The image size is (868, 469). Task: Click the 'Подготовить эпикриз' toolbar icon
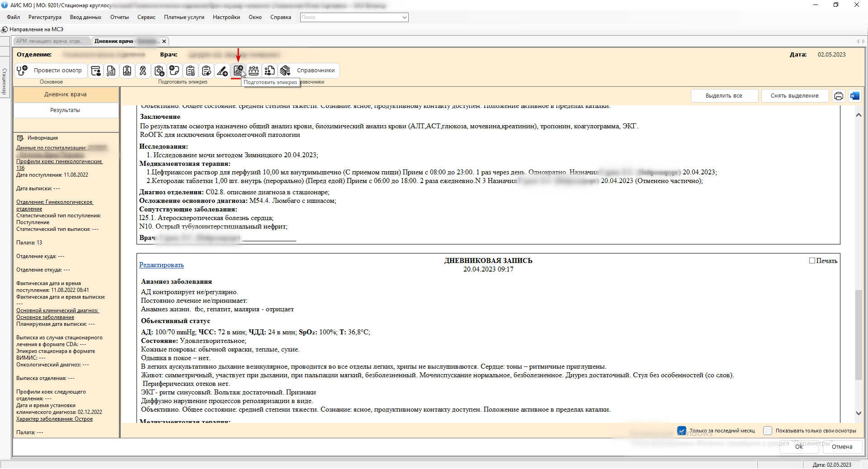click(x=238, y=70)
